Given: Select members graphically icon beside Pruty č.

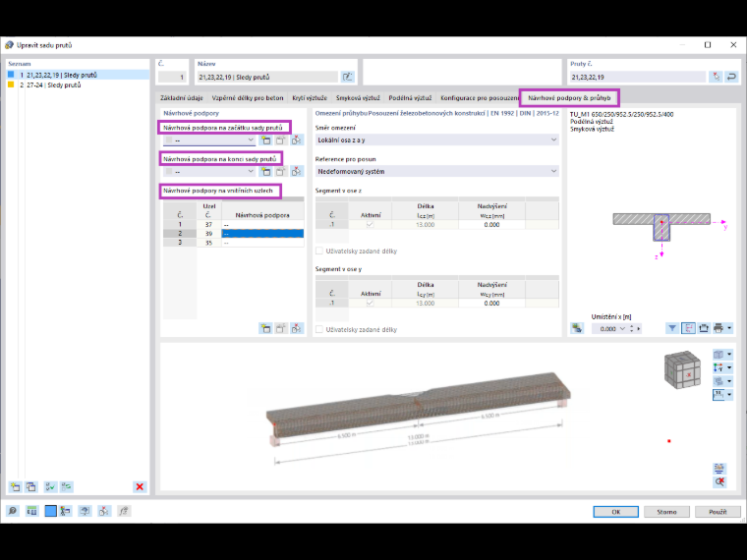Looking at the screenshot, I should (716, 77).
